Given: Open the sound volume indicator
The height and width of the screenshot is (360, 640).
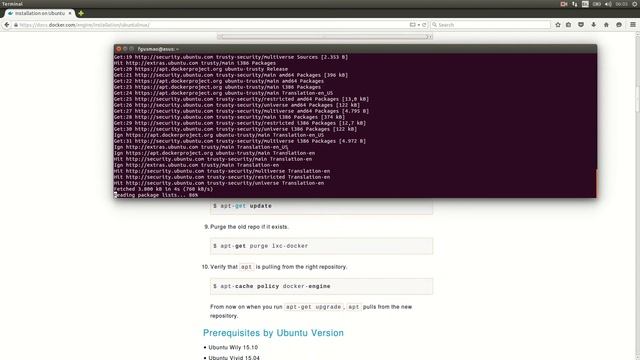Looking at the screenshot, I should (x=608, y=4).
